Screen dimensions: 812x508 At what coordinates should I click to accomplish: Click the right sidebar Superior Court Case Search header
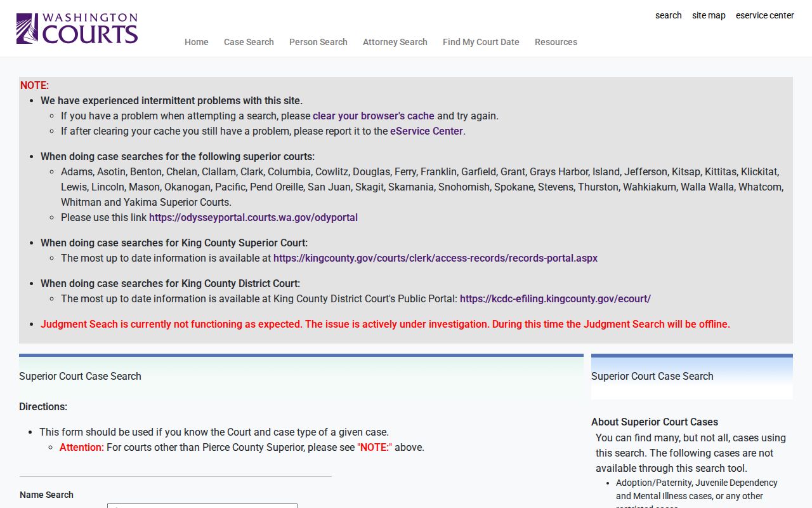[652, 376]
